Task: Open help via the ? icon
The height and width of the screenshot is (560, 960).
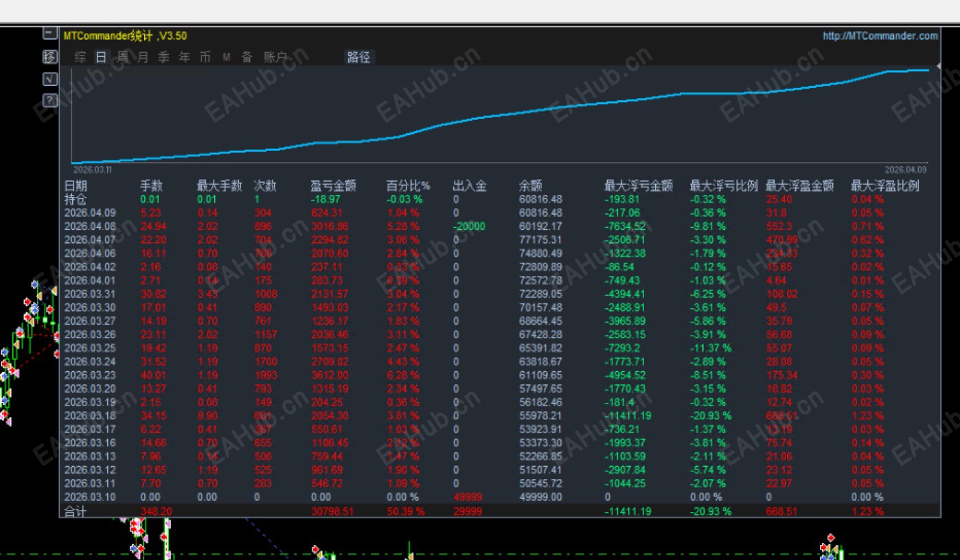Action: 49,101
